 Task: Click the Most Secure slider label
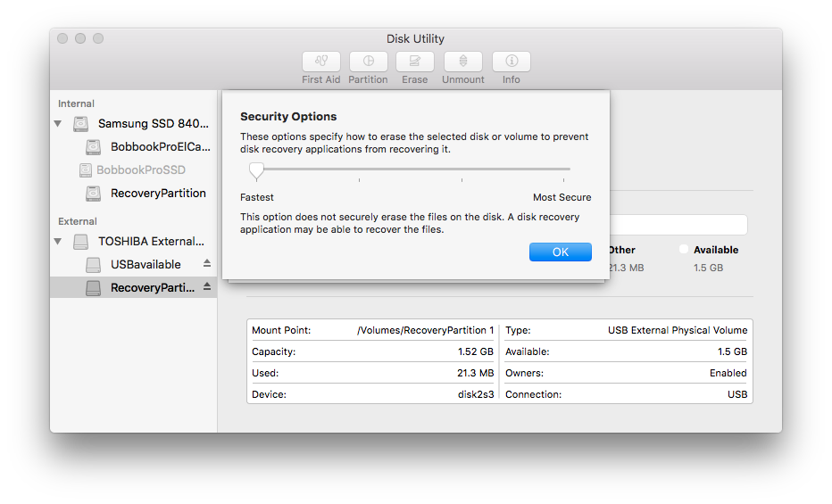(x=562, y=197)
